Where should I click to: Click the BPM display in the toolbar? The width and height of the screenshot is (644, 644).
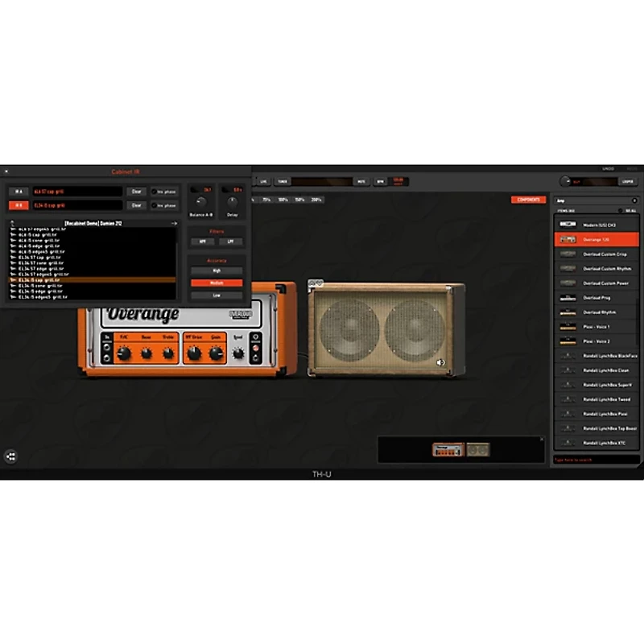tap(381, 180)
